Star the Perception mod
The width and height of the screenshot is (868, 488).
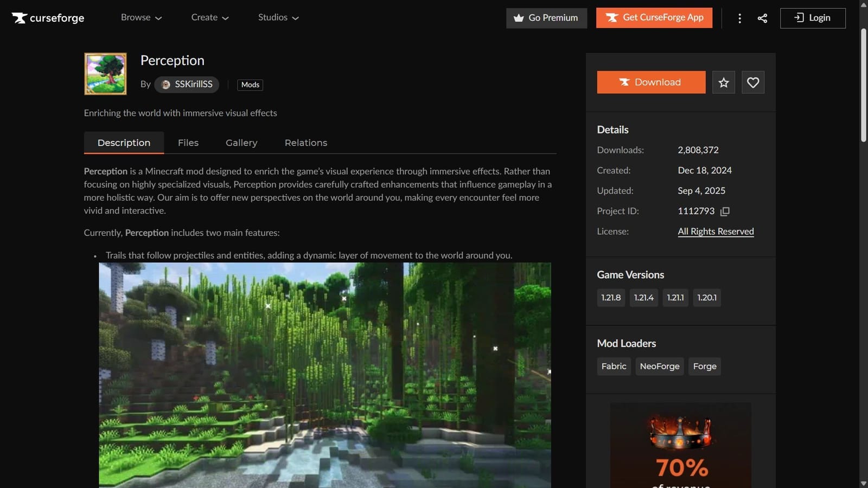[x=724, y=82]
